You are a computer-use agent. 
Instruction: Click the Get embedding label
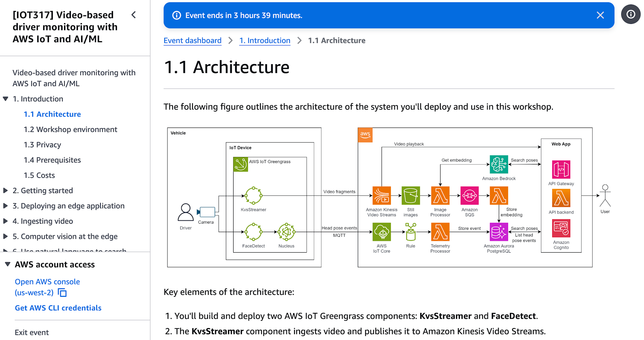click(x=456, y=160)
